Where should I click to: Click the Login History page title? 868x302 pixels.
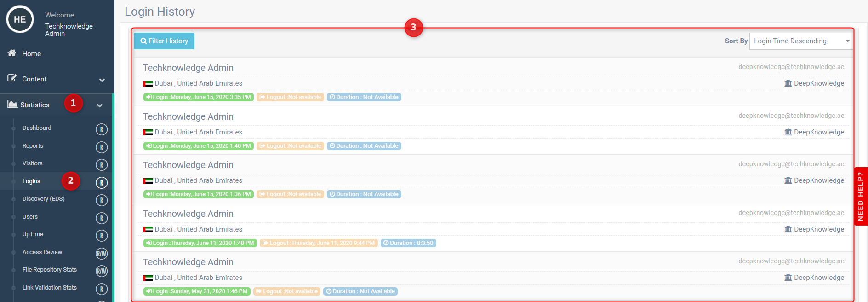160,12
